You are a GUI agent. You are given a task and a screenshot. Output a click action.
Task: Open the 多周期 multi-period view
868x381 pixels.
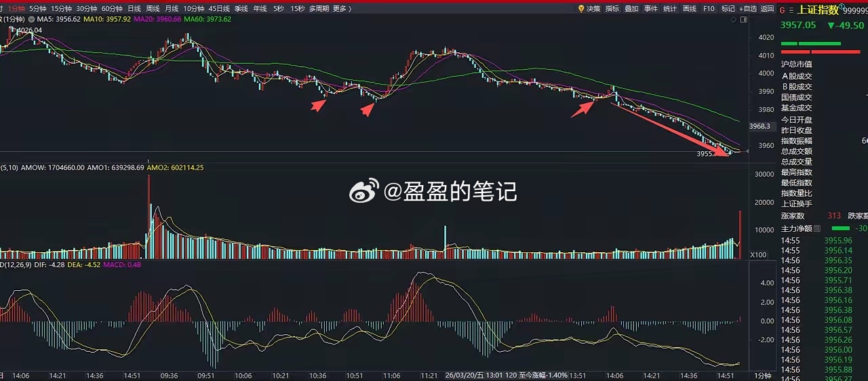(x=319, y=9)
